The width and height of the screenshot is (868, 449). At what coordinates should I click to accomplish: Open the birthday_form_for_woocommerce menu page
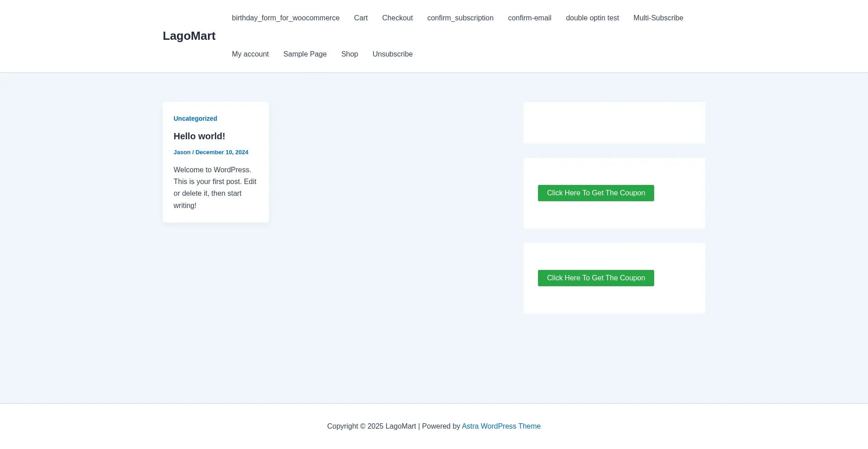pyautogui.click(x=285, y=18)
